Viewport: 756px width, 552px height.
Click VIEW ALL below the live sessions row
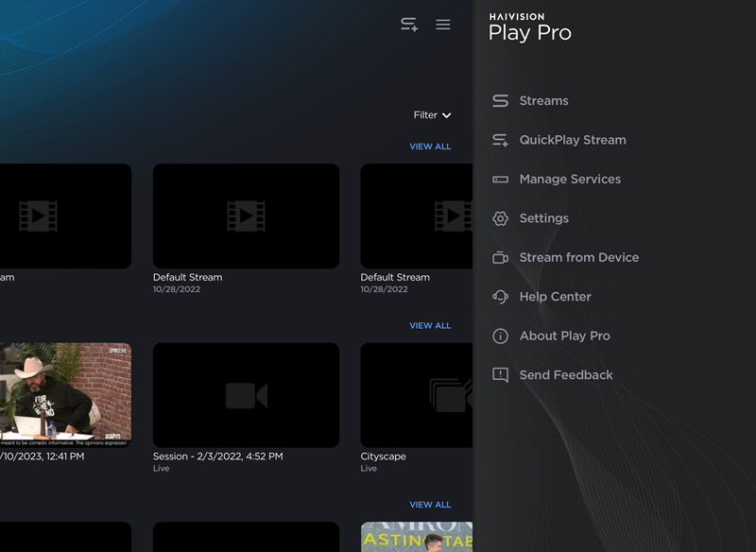[x=430, y=504]
